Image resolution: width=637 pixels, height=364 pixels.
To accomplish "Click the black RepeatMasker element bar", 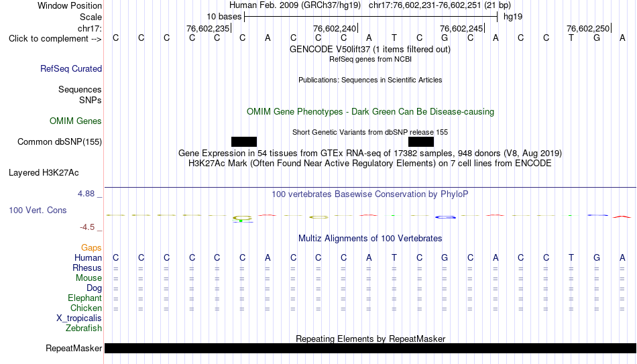I will [x=370, y=348].
